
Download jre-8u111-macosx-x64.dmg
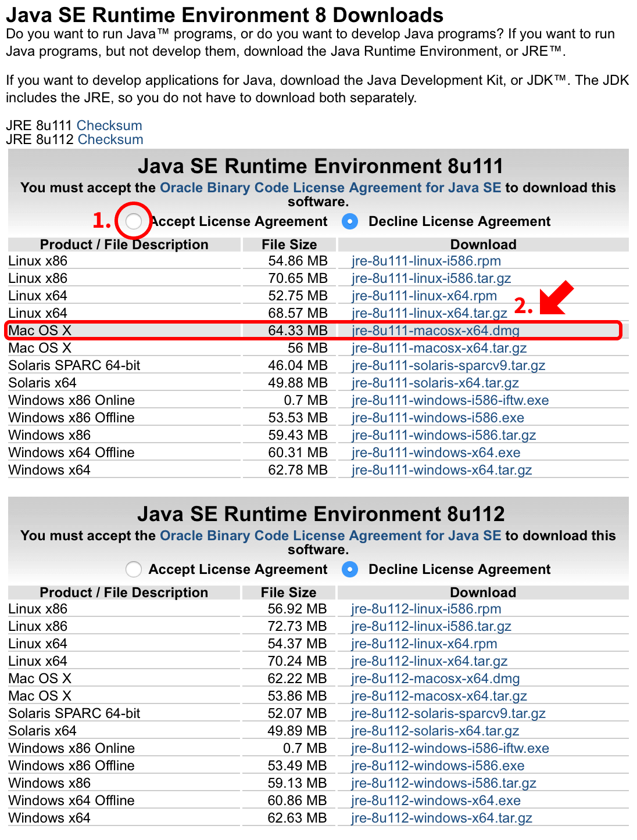(x=435, y=331)
